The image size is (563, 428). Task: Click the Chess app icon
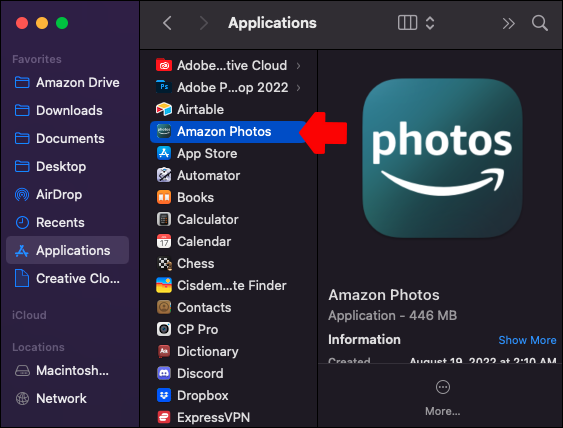pos(164,263)
